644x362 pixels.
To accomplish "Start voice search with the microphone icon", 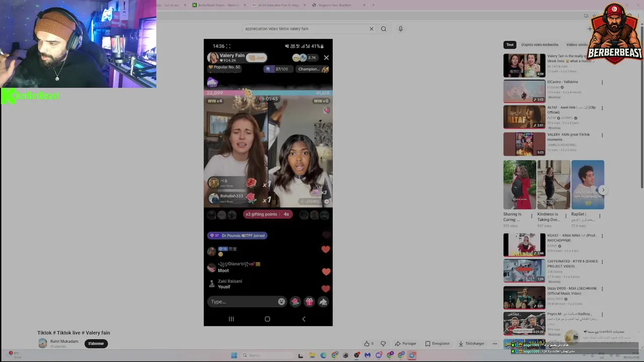I will pos(400,29).
